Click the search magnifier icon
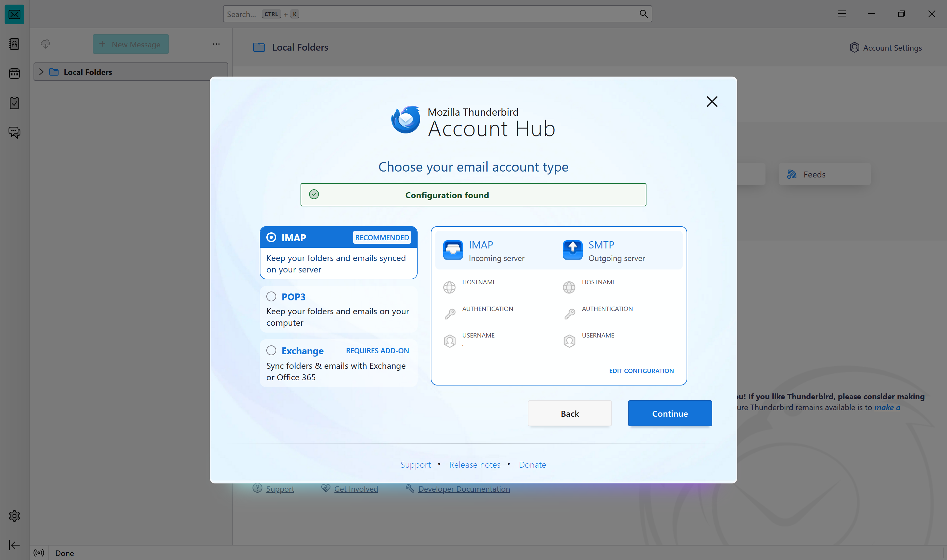The height and width of the screenshot is (560, 947). click(643, 14)
